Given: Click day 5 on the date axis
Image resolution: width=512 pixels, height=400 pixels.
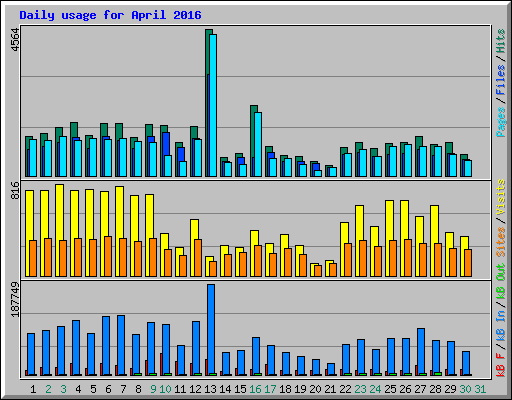Looking at the screenshot, I should pyautogui.click(x=93, y=389).
